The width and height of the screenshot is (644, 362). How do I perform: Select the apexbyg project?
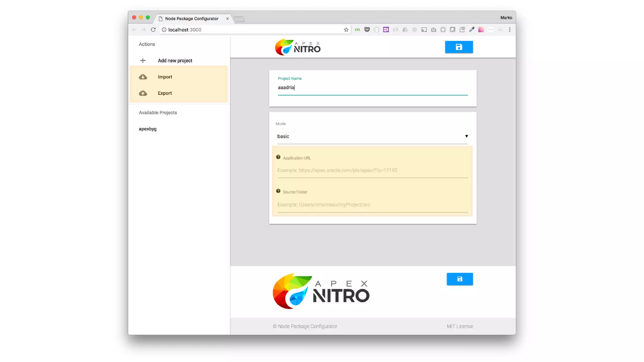tap(147, 129)
